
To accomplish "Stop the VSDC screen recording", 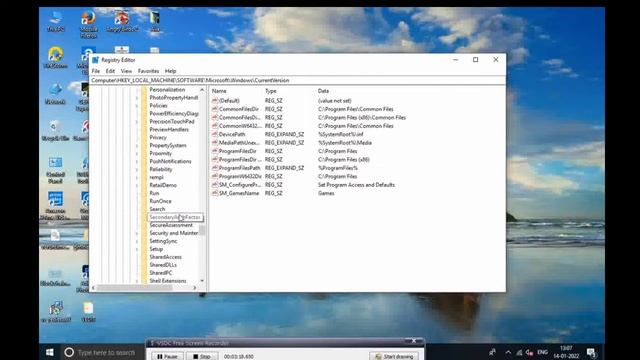I will [x=202, y=356].
